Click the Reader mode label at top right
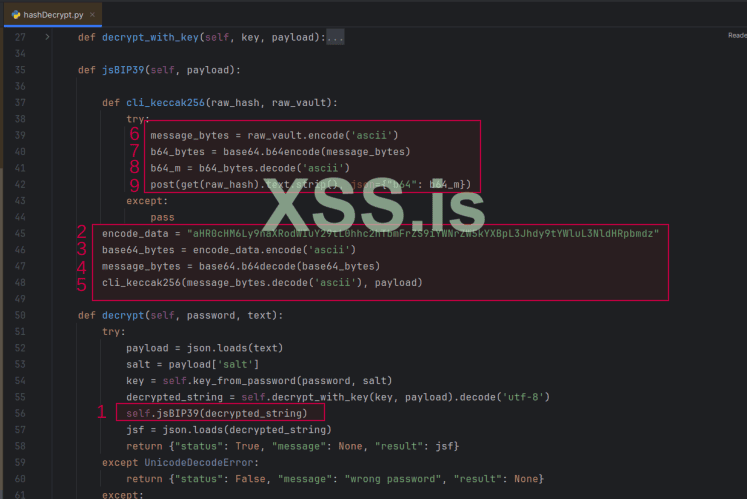Screen dimensions: 747x499 point(737,35)
